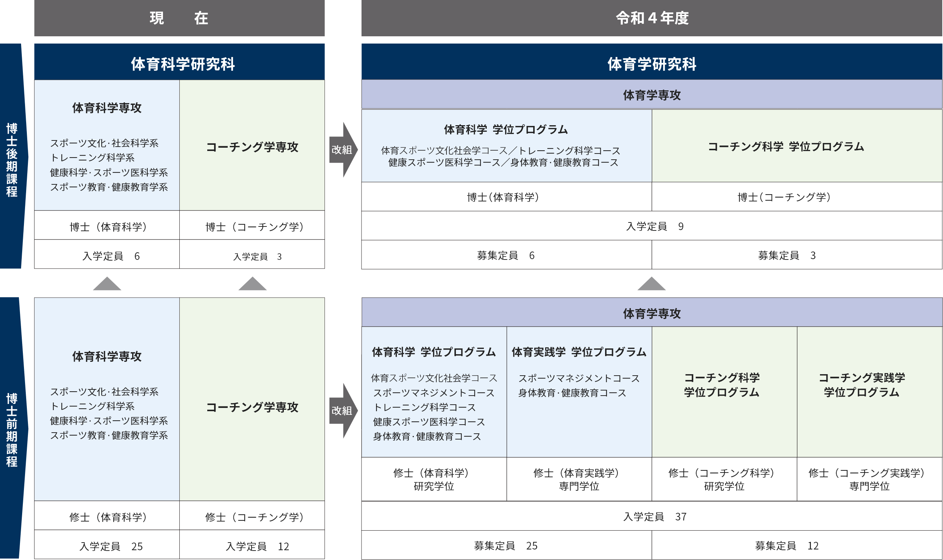Click the 募集定員 3 cell
The height and width of the screenshot is (560, 943).
[x=797, y=255]
